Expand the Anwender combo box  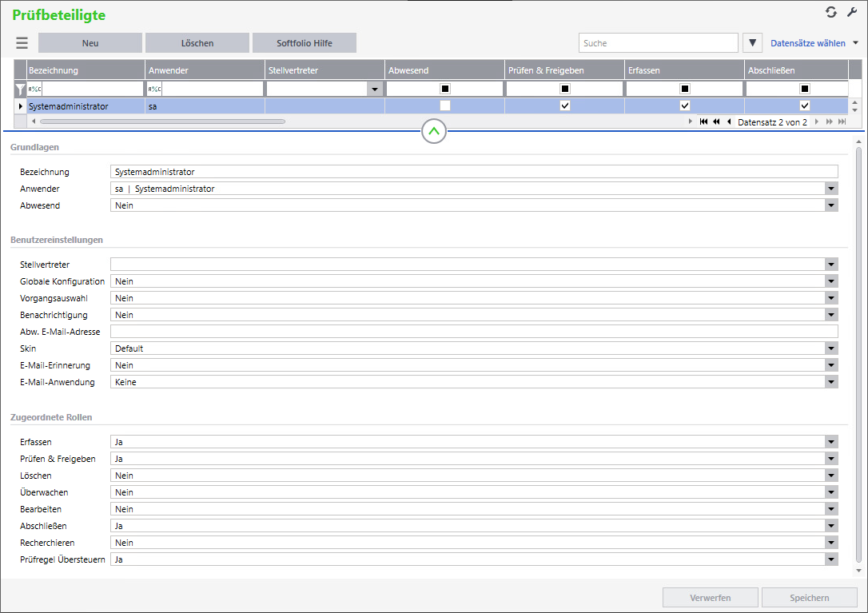tap(831, 189)
